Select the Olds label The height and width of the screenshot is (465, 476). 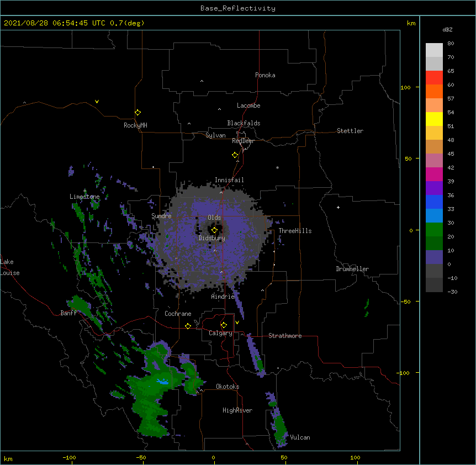coord(214,218)
